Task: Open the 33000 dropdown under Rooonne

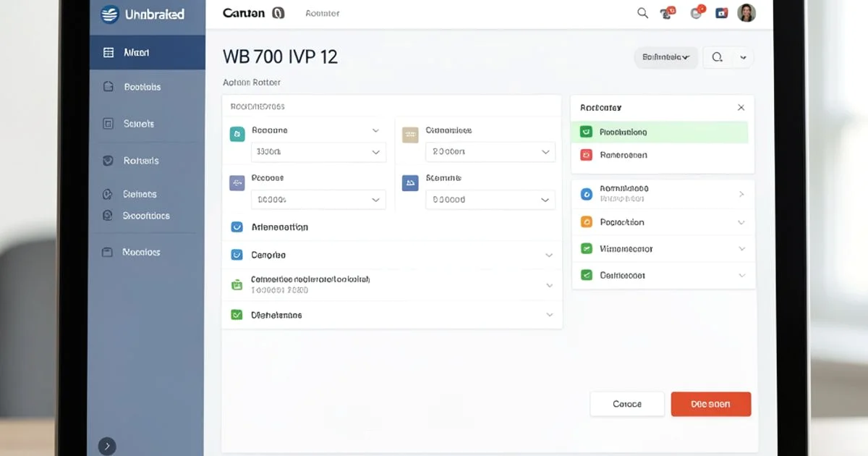Action: point(318,153)
